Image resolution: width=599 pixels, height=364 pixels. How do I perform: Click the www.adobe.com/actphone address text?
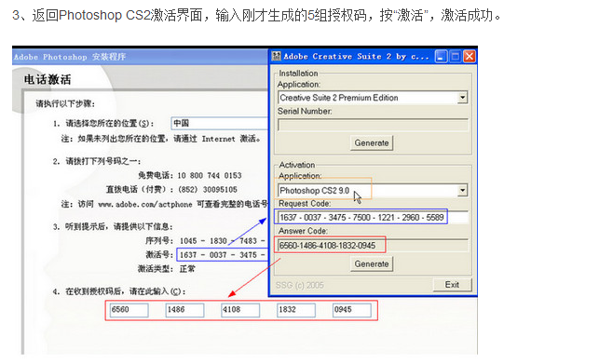click(x=145, y=205)
